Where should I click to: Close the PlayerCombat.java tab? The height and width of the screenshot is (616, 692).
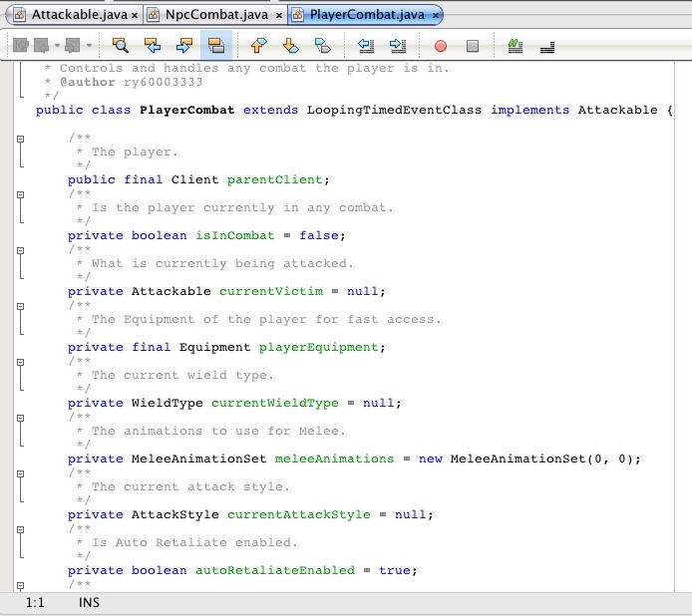point(436,15)
